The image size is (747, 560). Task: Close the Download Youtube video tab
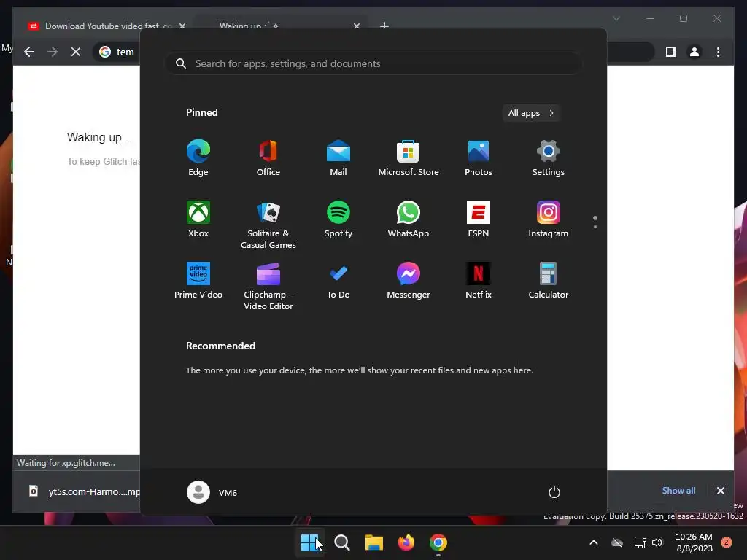pyautogui.click(x=182, y=26)
